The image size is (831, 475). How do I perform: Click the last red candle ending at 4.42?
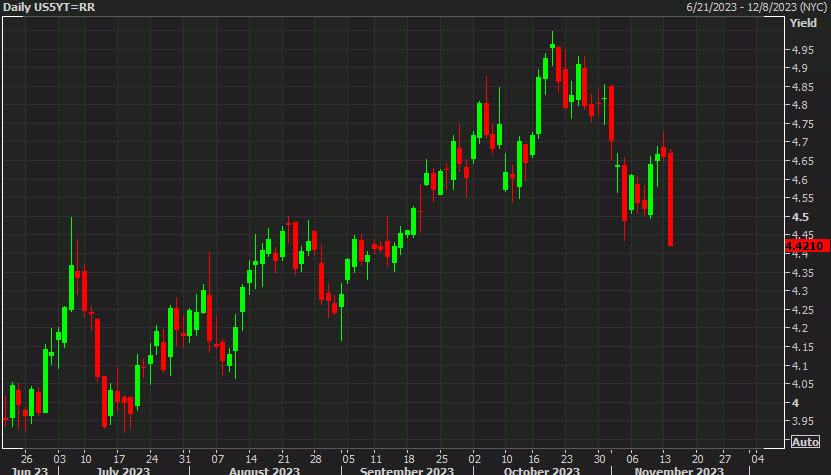click(x=670, y=199)
